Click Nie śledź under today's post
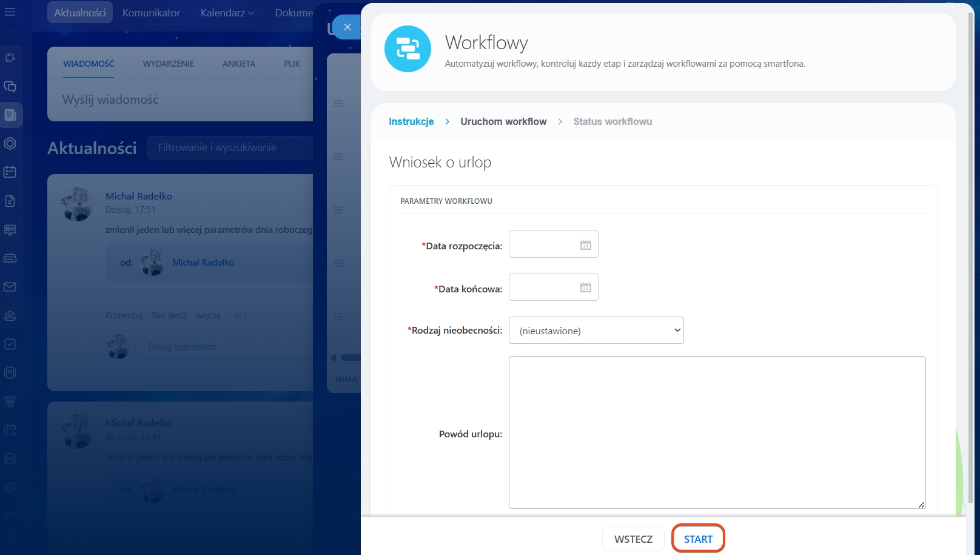The image size is (980, 555). click(170, 315)
